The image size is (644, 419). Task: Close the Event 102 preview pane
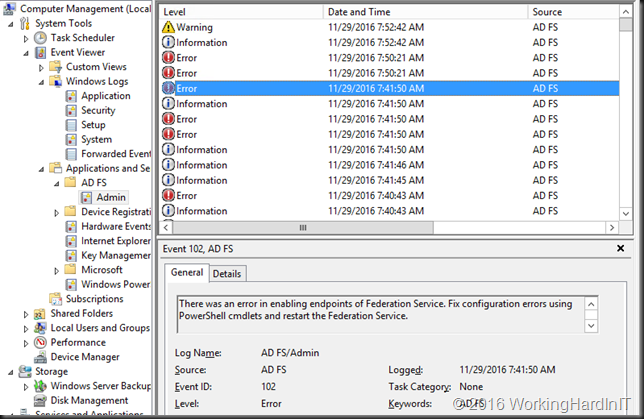tap(621, 249)
